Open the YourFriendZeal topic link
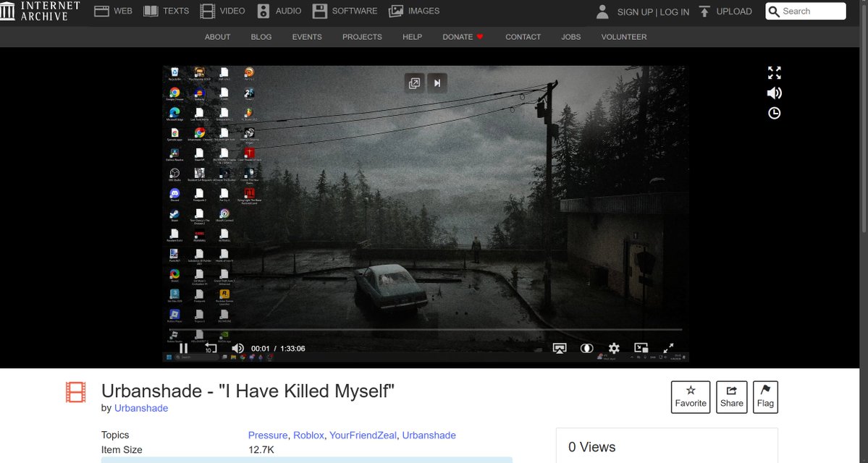 pyautogui.click(x=363, y=436)
